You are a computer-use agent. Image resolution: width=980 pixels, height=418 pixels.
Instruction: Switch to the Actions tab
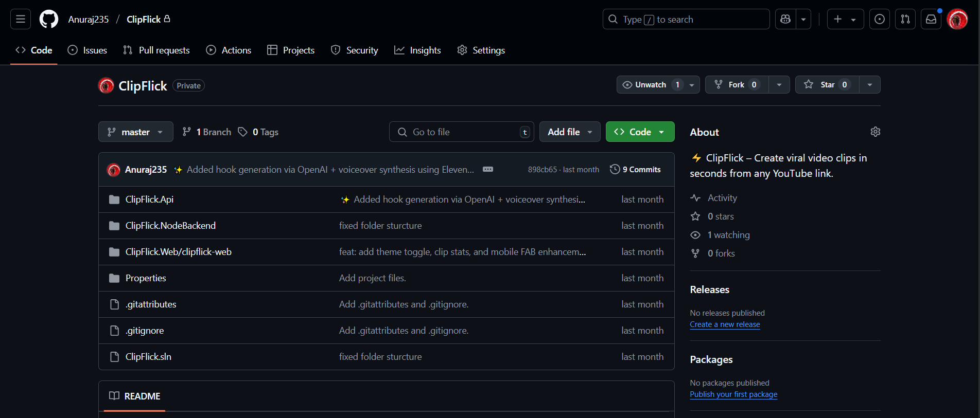229,50
